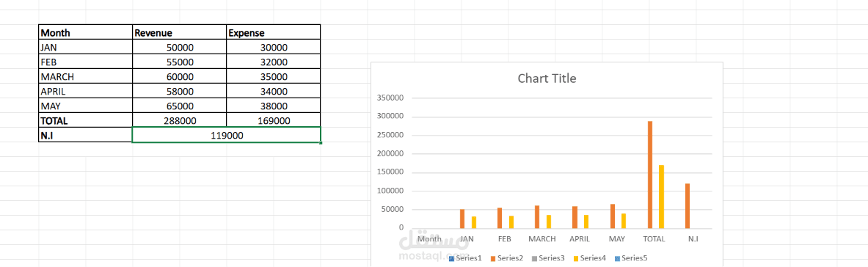Click the FEB label on the chart axis
868x267 pixels.
[504, 238]
